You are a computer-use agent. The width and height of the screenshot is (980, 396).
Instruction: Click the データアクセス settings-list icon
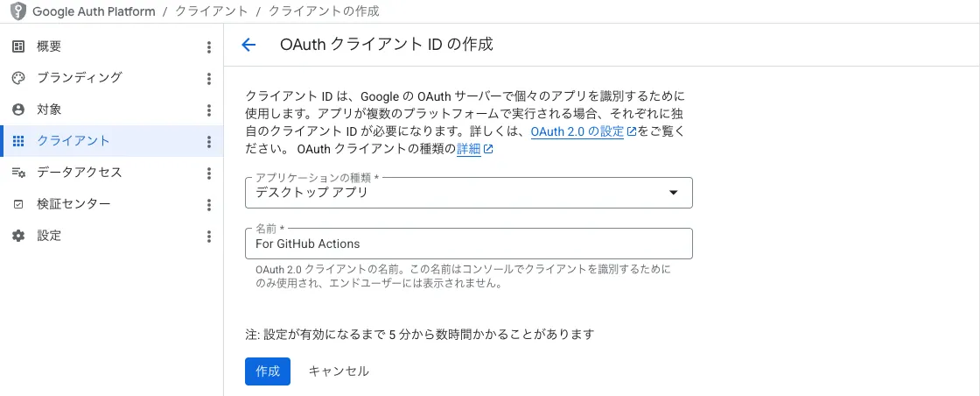(18, 173)
